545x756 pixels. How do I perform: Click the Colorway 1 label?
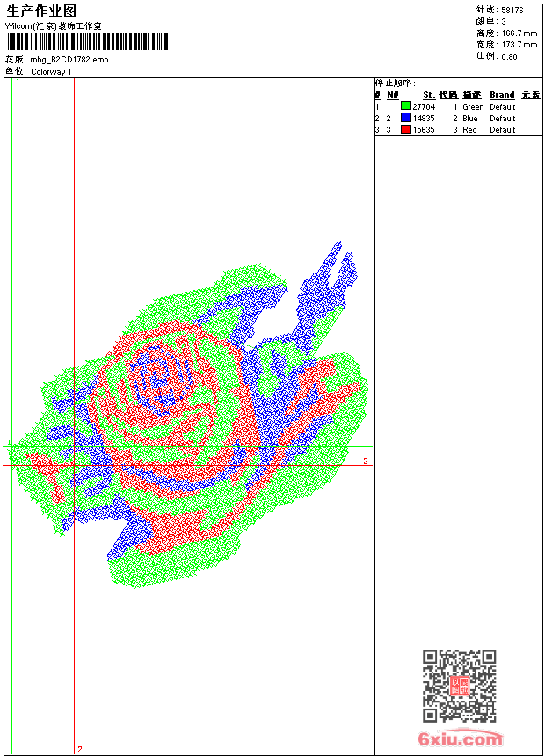coord(51,71)
